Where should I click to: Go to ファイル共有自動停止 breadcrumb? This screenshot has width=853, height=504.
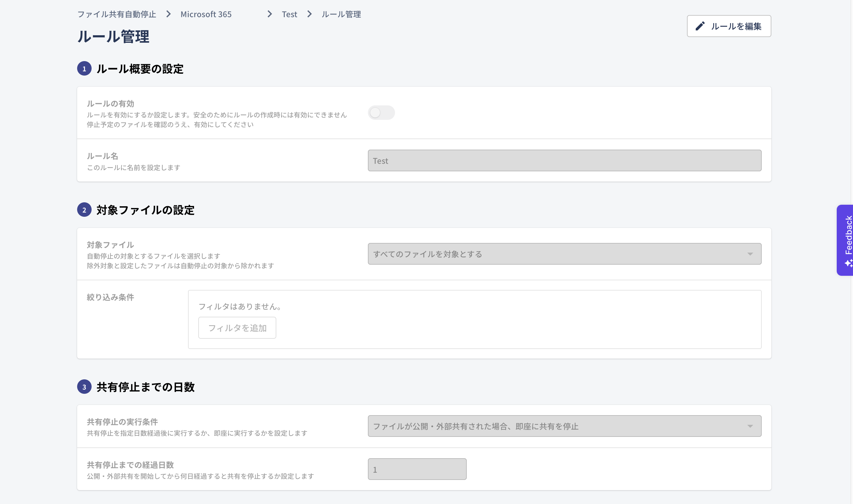[x=117, y=14]
